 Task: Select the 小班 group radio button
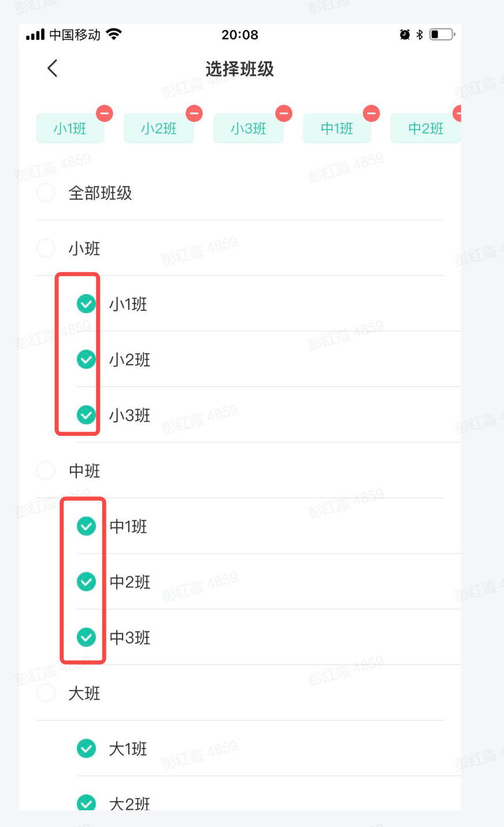point(46,249)
